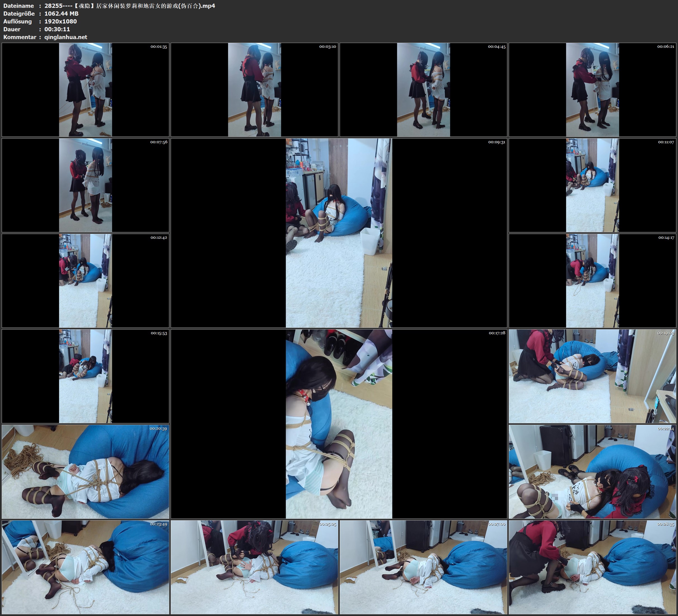The width and height of the screenshot is (678, 616).
Task: Open the frame marked 00:15:53
Action: 85,376
